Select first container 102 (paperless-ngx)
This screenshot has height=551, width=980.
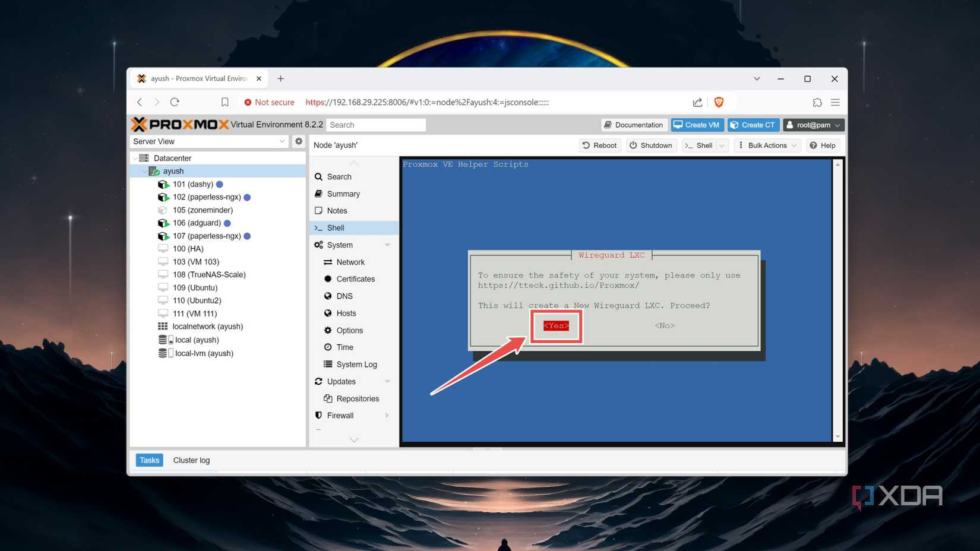207,197
